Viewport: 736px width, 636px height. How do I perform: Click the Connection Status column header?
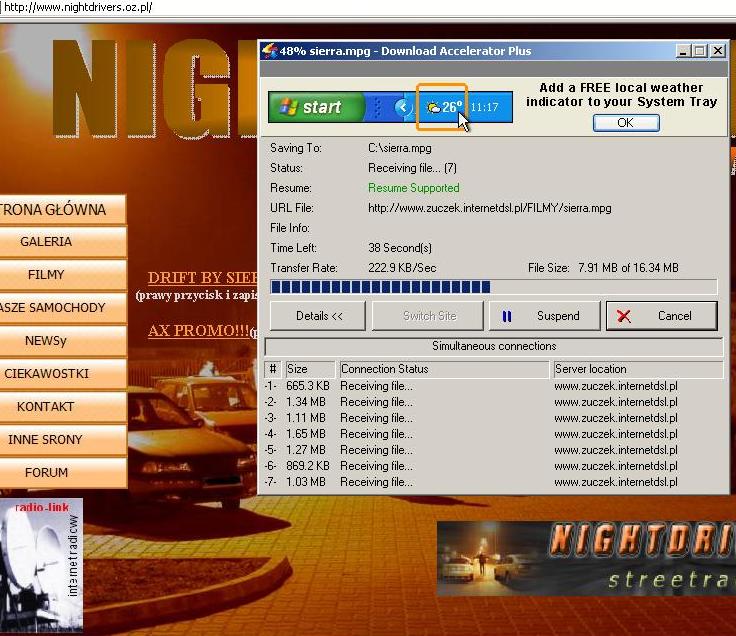coord(444,369)
